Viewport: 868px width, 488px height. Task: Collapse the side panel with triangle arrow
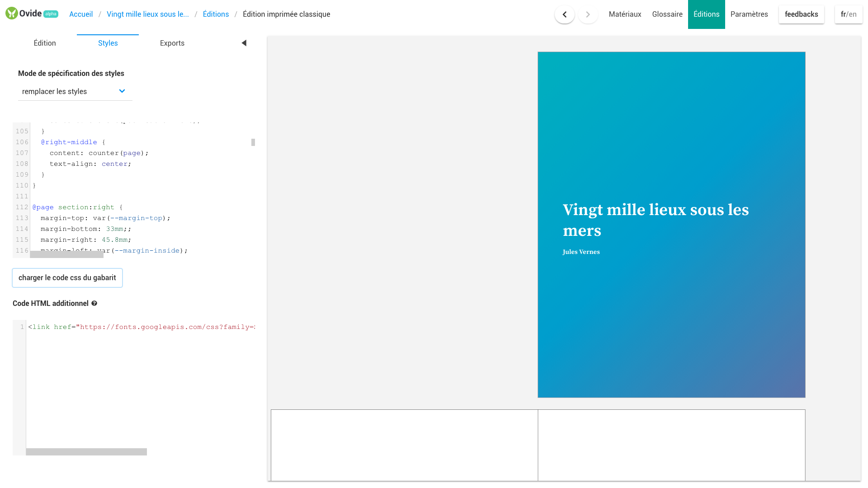click(x=244, y=43)
